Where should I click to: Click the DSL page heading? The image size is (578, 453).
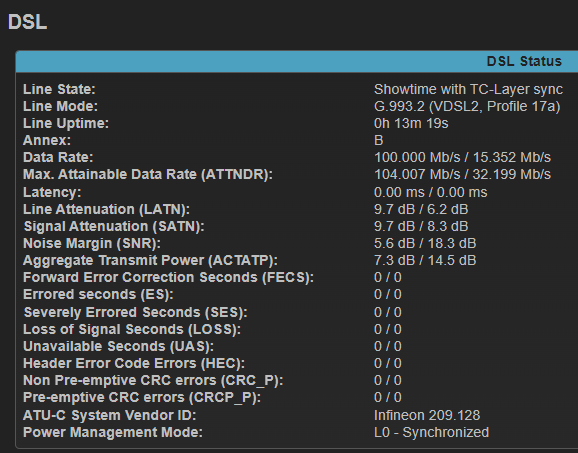(27, 22)
